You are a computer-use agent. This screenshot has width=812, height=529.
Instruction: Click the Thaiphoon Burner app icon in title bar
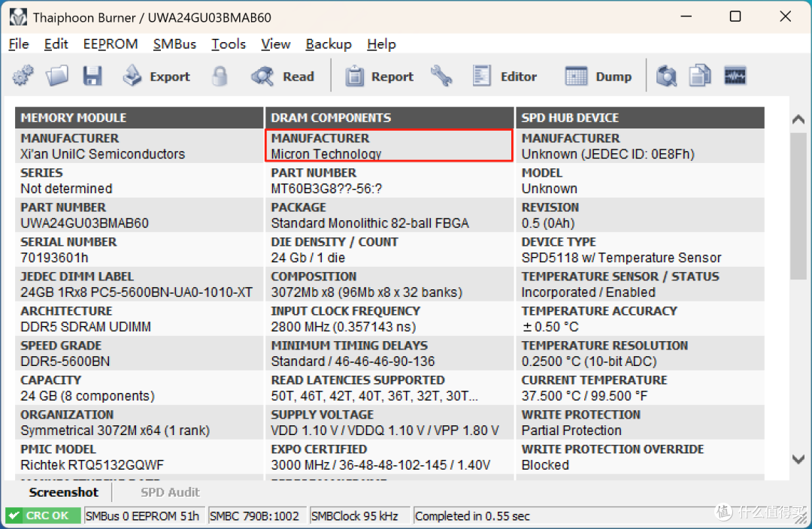point(17,17)
